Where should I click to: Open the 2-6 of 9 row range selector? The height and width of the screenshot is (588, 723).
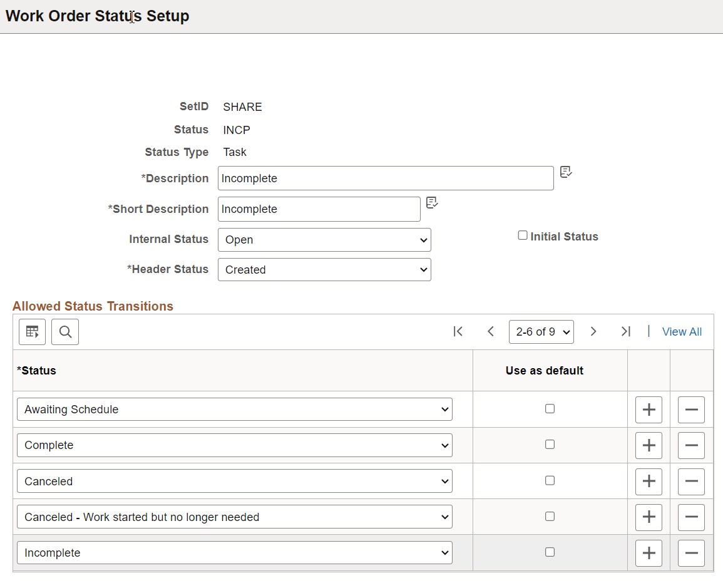(541, 331)
